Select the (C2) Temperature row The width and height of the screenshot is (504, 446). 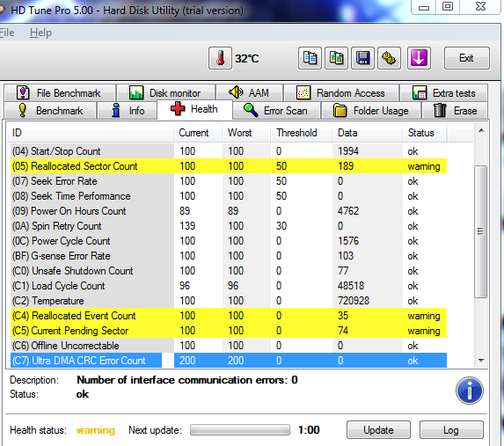(229, 301)
